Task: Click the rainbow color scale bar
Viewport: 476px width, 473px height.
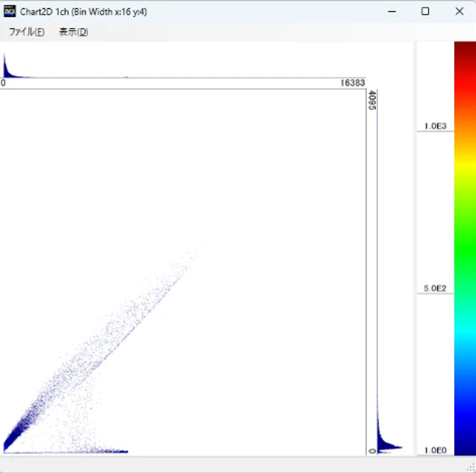Action: 465,248
